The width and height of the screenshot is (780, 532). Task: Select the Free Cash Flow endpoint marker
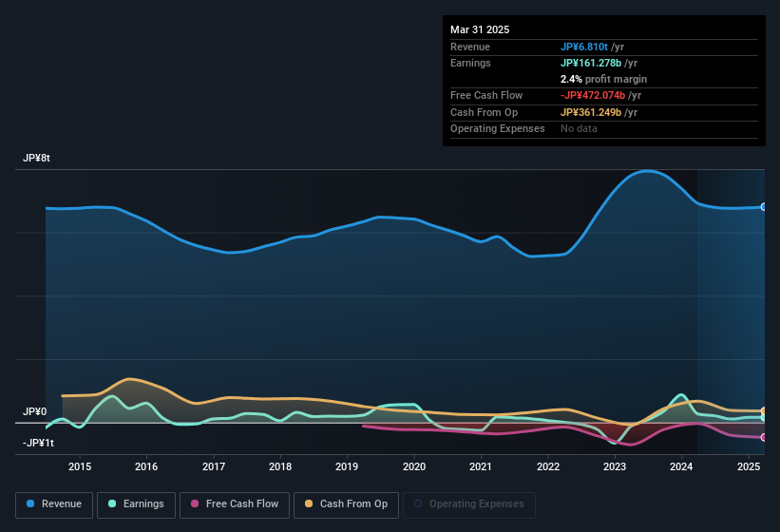pos(764,438)
